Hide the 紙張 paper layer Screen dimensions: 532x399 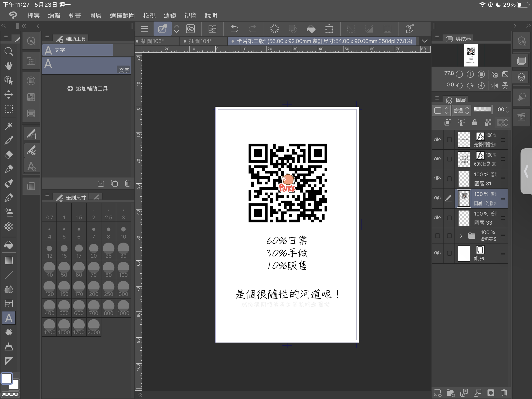(437, 253)
